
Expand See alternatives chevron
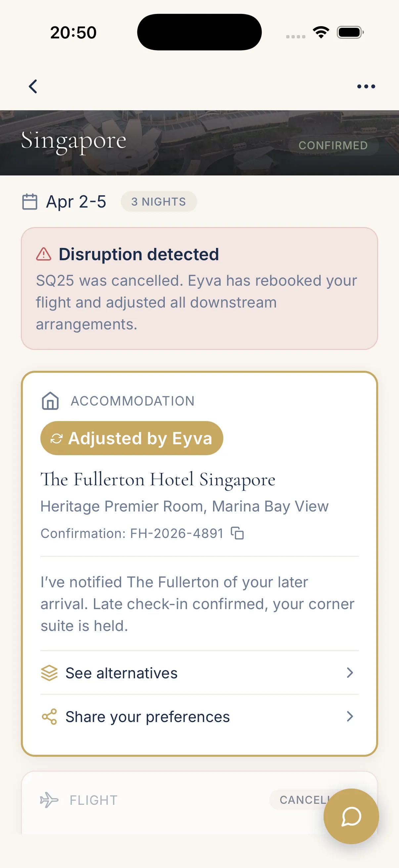tap(350, 673)
